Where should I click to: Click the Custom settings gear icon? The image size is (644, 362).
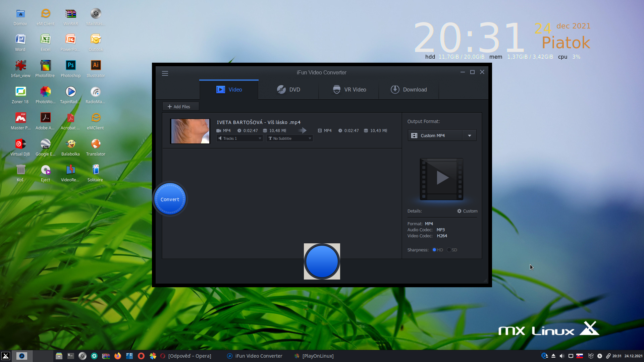tap(459, 211)
